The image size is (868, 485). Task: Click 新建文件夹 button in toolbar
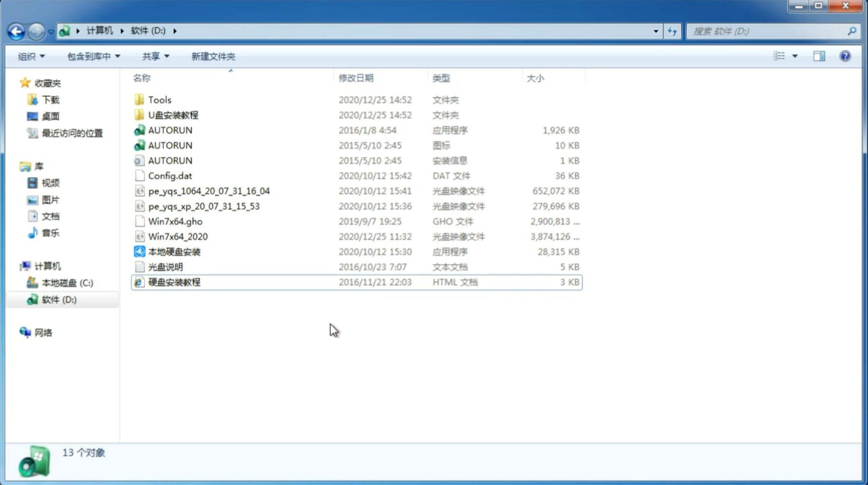214,55
